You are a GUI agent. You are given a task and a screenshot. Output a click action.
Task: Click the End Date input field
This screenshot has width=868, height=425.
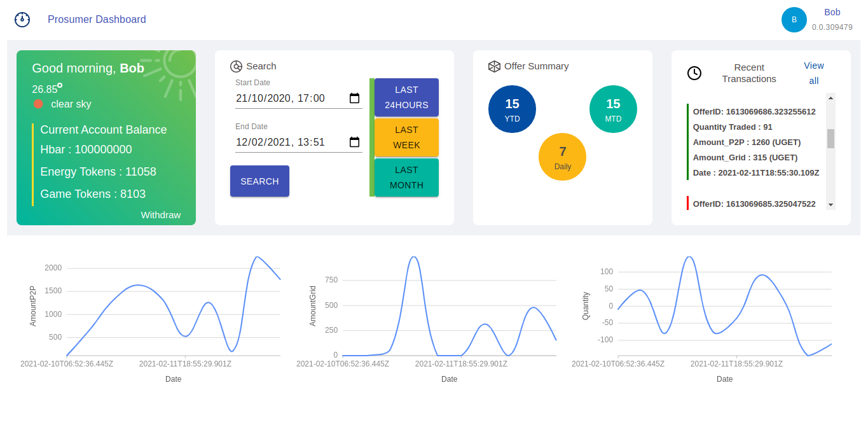tap(299, 142)
